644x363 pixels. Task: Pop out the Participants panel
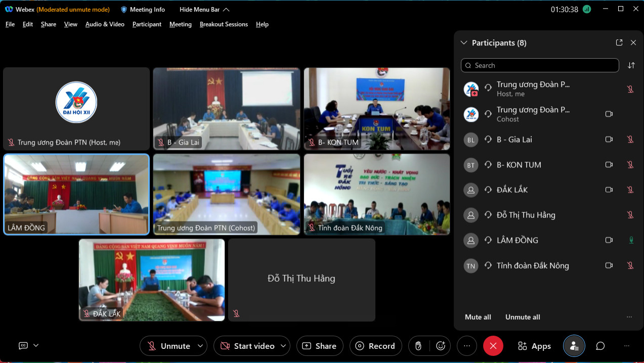click(x=619, y=43)
